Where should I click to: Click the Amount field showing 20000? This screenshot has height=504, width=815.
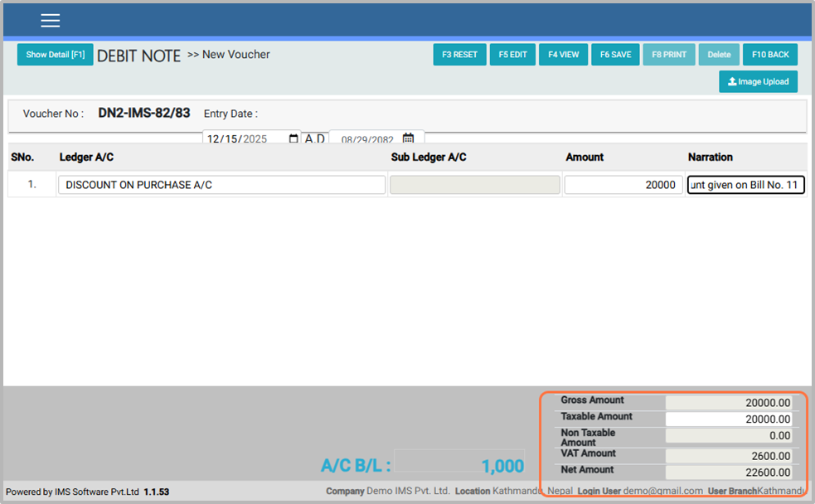point(623,185)
